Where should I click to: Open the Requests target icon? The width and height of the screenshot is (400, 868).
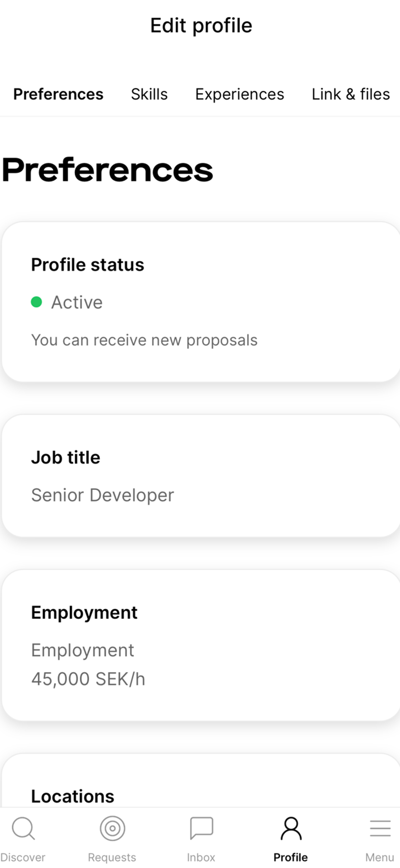[x=112, y=828]
